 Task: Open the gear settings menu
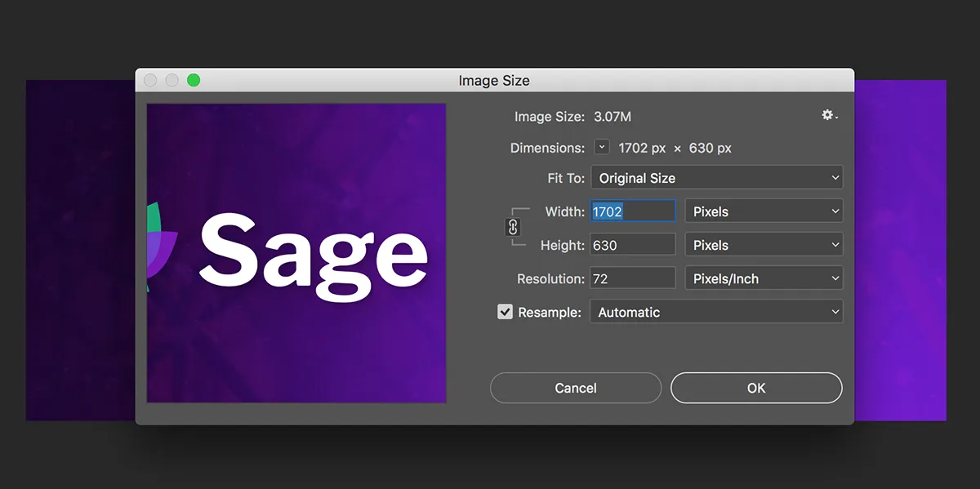click(830, 116)
